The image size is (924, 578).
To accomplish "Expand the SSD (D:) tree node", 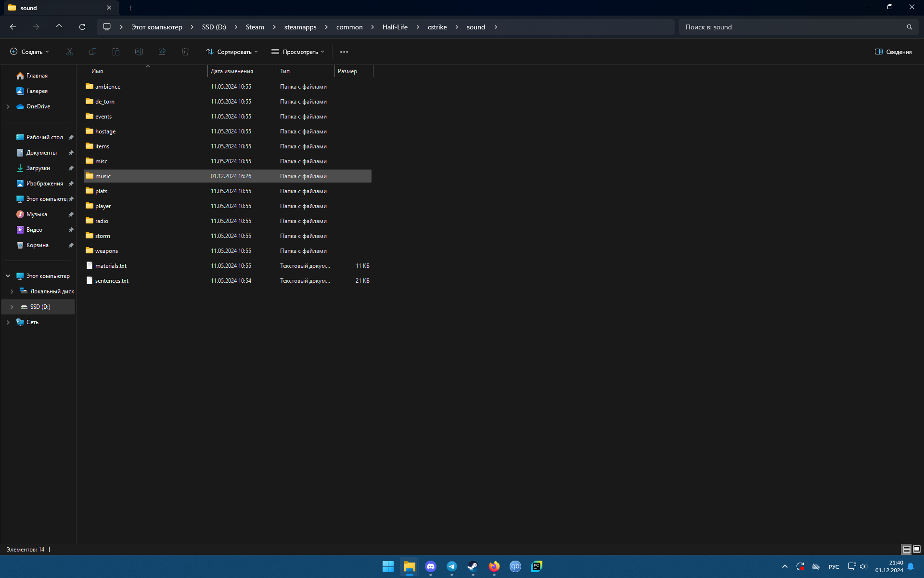I will (12, 307).
